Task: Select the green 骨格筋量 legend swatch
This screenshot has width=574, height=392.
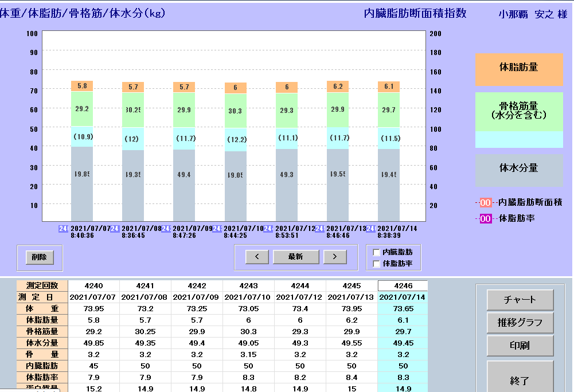Action: coord(519,112)
